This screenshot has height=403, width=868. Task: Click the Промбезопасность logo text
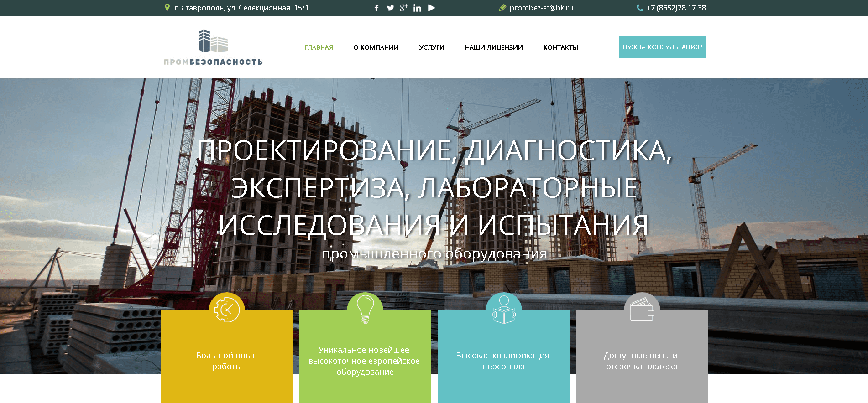(x=213, y=62)
